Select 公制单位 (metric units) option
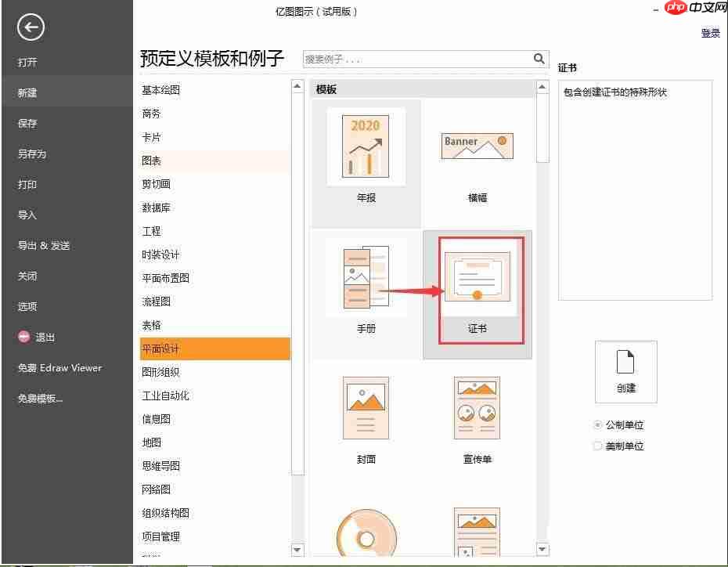This screenshot has width=728, height=567. coord(597,424)
